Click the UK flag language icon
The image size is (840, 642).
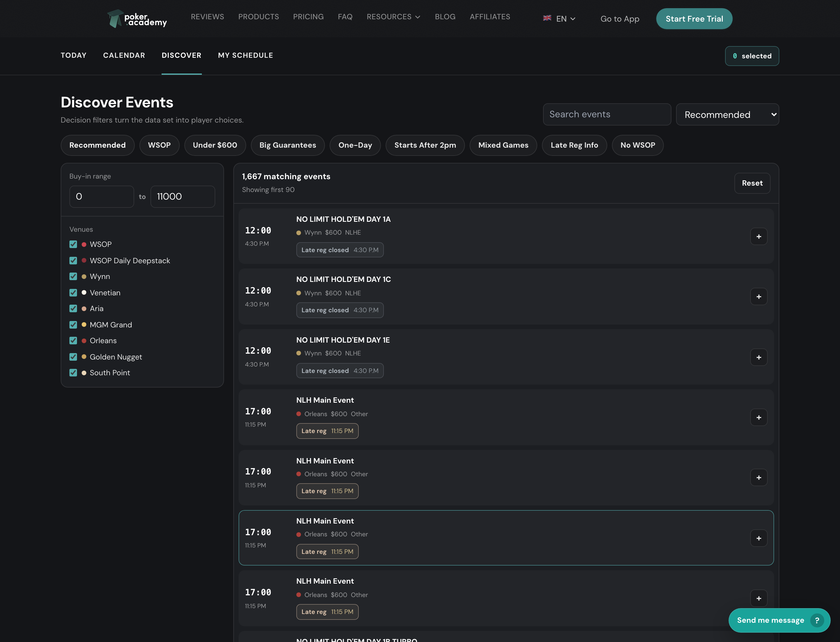[547, 18]
